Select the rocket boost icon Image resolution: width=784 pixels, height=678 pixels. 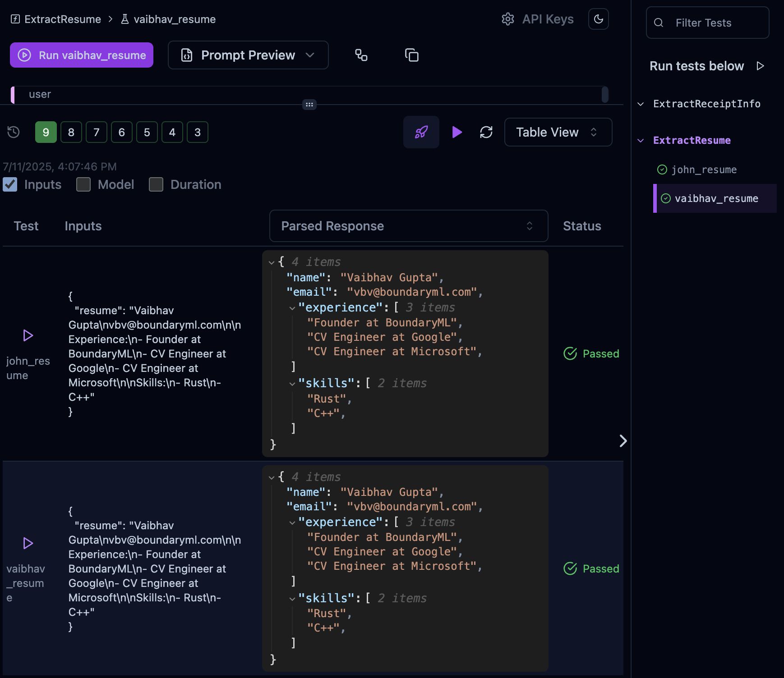(421, 132)
